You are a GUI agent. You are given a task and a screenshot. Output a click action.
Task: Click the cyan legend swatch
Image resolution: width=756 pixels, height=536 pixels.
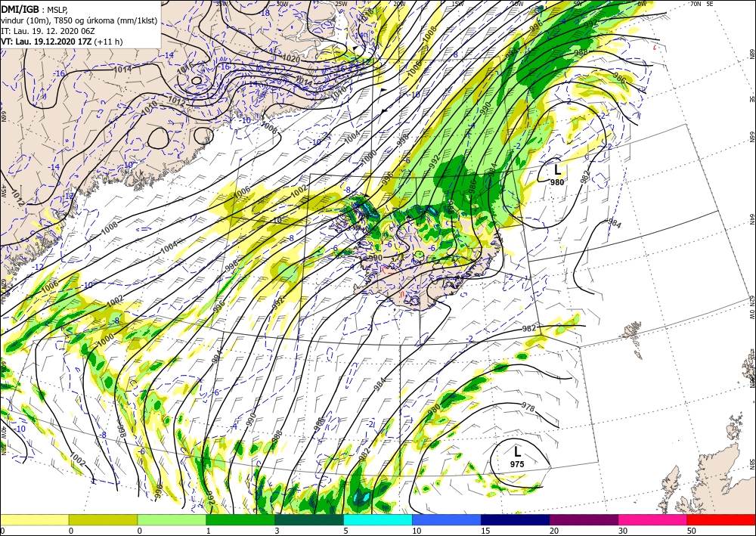pyautogui.click(x=378, y=519)
